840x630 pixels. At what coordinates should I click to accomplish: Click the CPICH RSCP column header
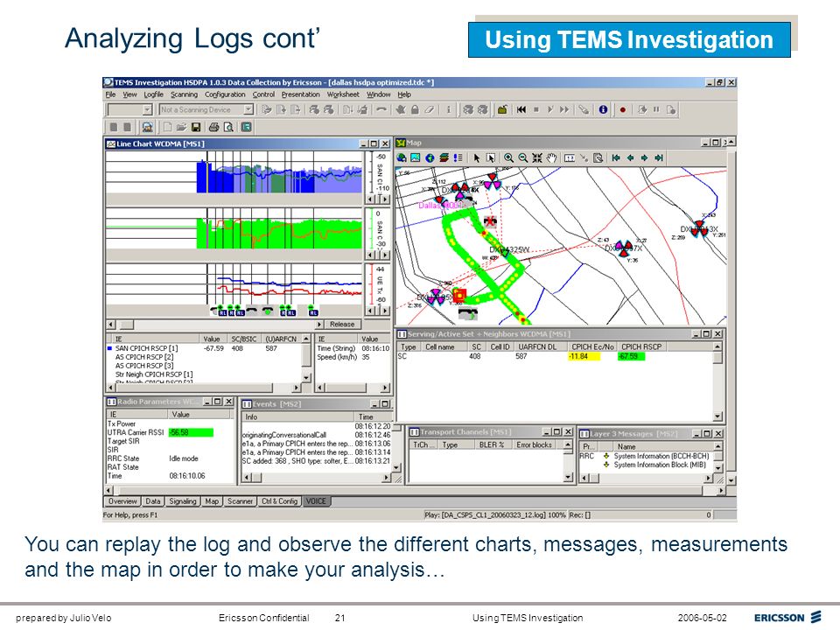click(x=640, y=347)
